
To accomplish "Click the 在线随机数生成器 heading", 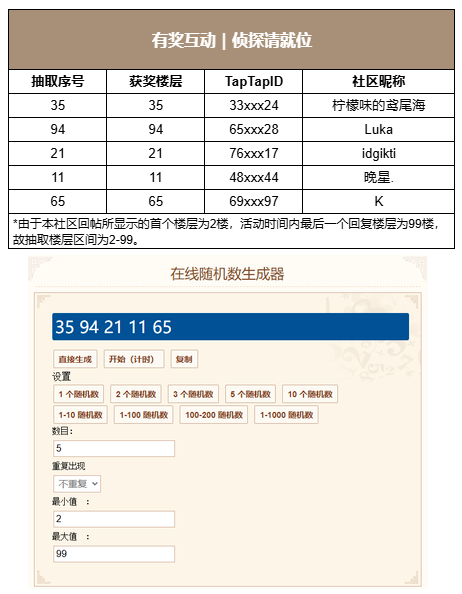I will 227,274.
